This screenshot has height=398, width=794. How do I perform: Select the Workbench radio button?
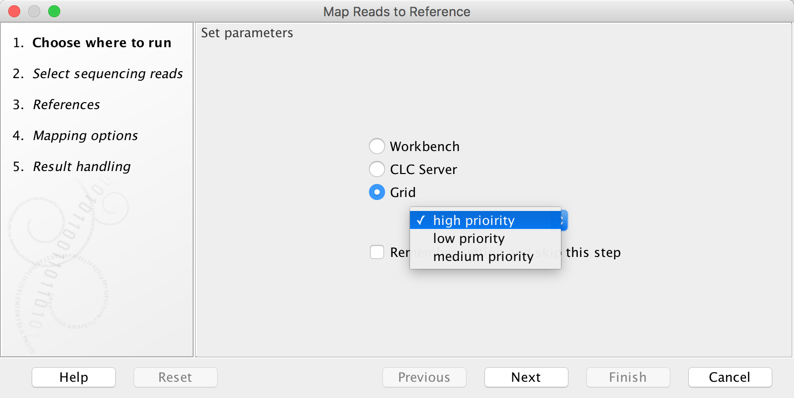tap(377, 146)
